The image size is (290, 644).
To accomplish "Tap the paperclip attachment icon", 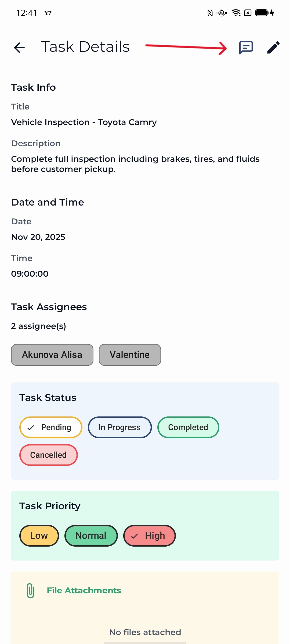I will [x=31, y=590].
